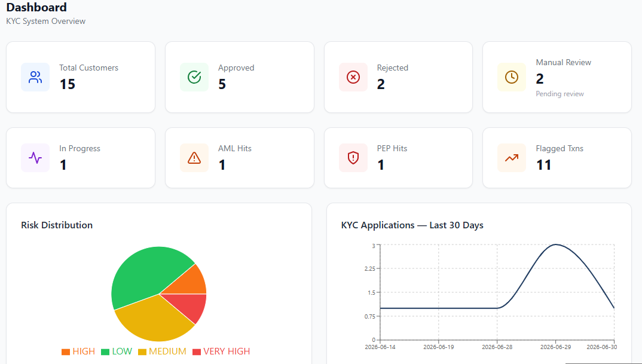The height and width of the screenshot is (364, 642).
Task: Click the Rejected label
Action: 393,68
